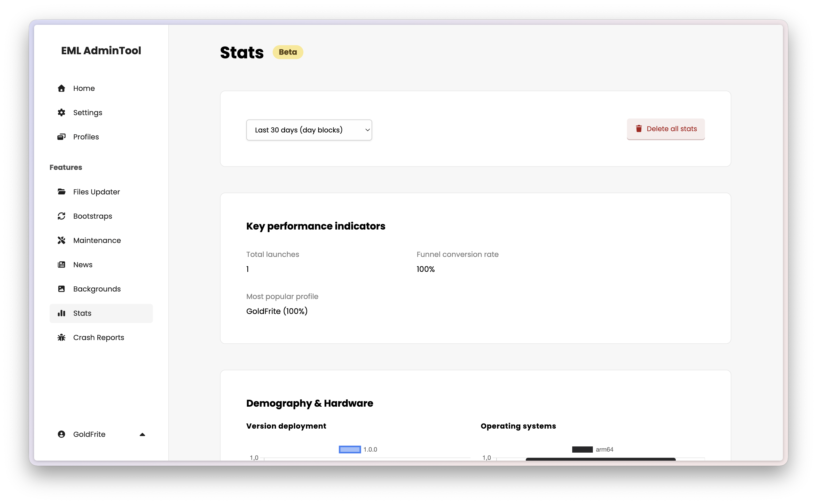Viewport: 817px width, 504px height.
Task: Navigate to Files Updater
Action: pos(101,192)
